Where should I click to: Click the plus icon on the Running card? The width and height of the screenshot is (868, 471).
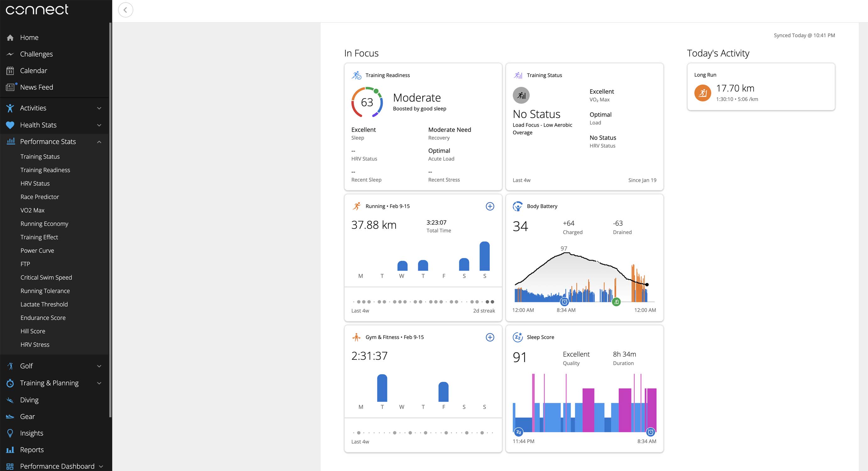[x=489, y=206]
